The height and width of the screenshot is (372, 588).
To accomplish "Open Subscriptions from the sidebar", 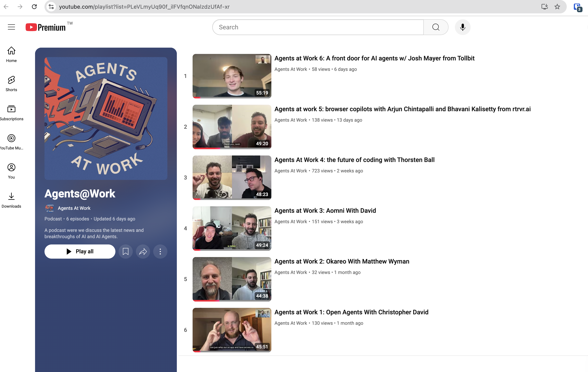I will click(x=11, y=113).
